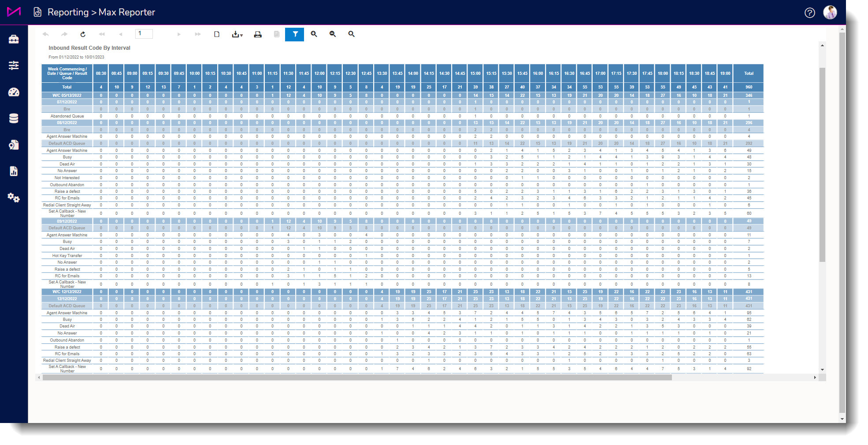Navigate forward in report history
868x445 pixels.
pos(64,34)
